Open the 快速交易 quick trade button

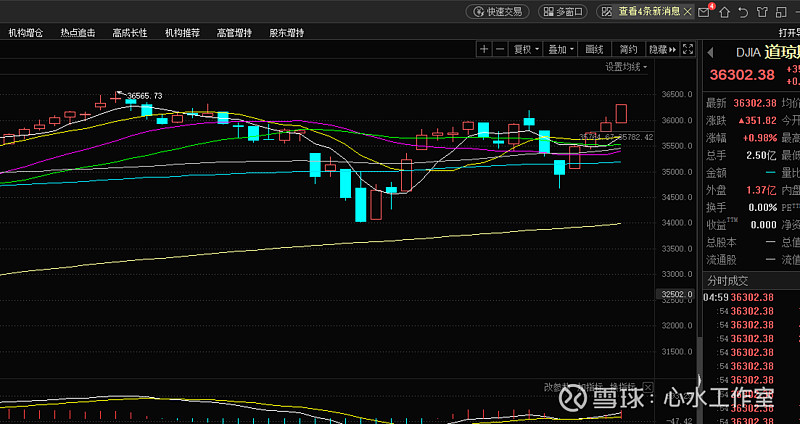point(498,12)
